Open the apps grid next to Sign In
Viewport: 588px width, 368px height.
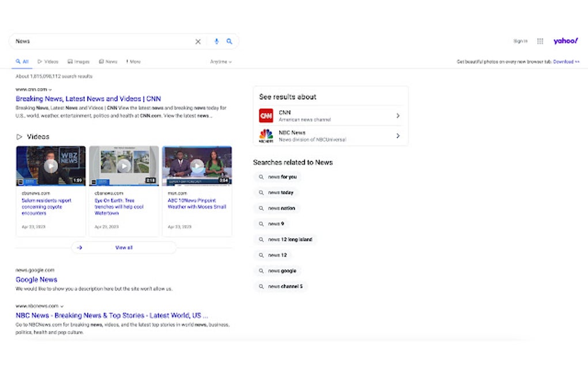[540, 41]
